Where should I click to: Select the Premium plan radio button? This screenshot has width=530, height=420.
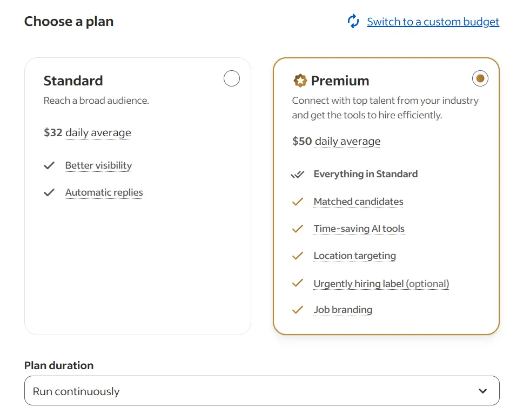pyautogui.click(x=480, y=78)
